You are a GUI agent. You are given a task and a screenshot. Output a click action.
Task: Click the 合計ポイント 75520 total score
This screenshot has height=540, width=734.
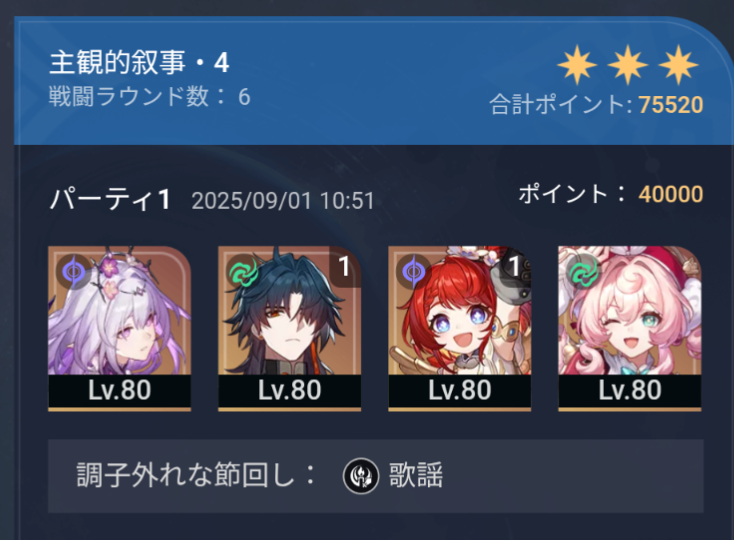click(596, 104)
